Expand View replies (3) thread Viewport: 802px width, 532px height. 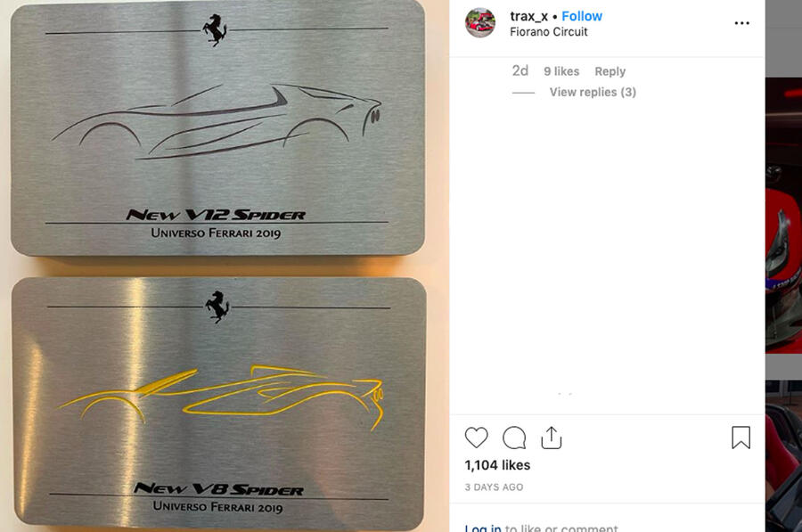(593, 92)
